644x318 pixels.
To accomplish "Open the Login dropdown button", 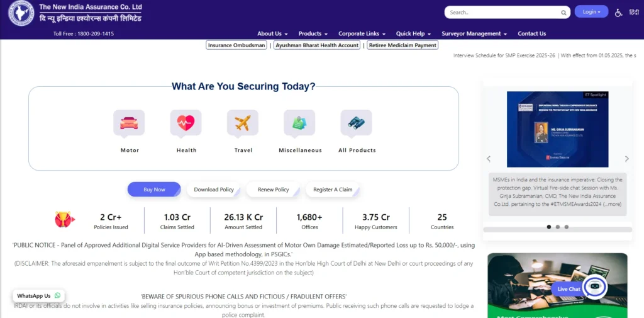I will [x=591, y=11].
